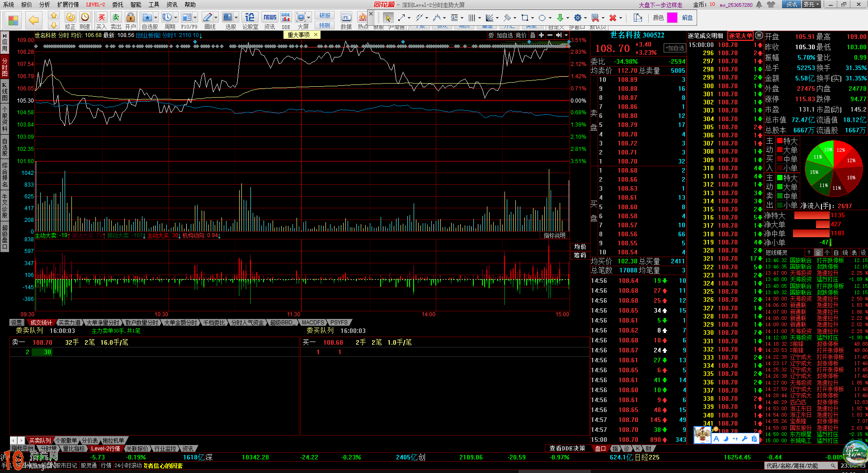Expand the 选股 stock picker dropdown arrow
868x473 pixels.
click(x=236, y=18)
